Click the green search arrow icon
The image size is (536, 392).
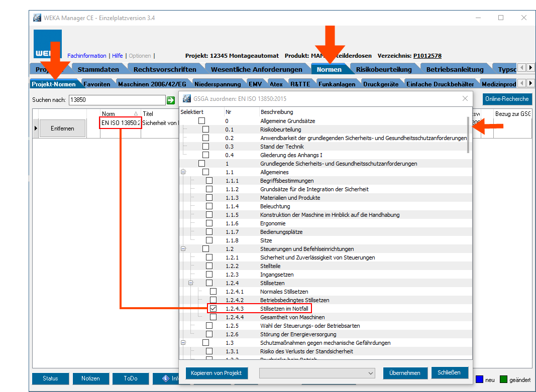point(171,100)
